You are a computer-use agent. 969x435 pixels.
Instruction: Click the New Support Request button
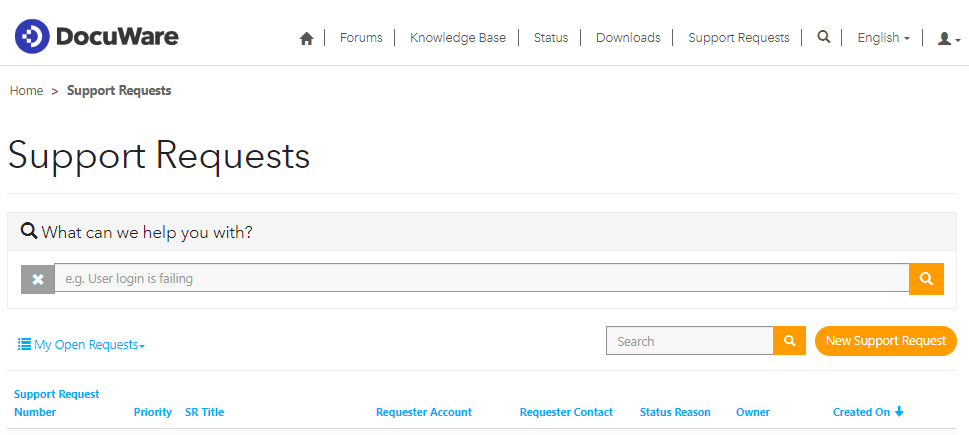point(885,341)
